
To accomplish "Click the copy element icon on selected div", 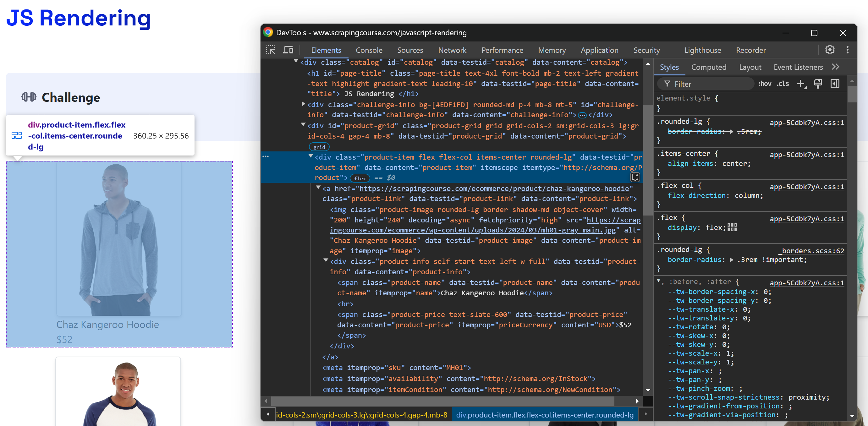I will tap(635, 177).
